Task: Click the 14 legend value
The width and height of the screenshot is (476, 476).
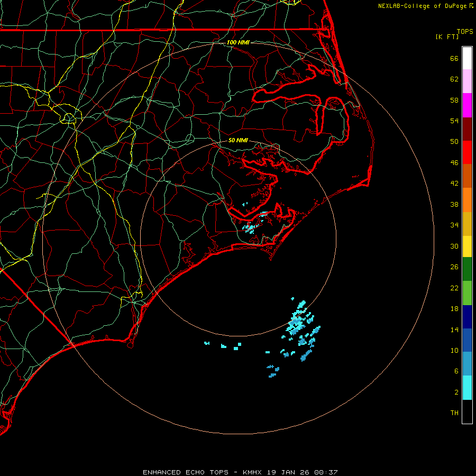Action: coord(454,329)
